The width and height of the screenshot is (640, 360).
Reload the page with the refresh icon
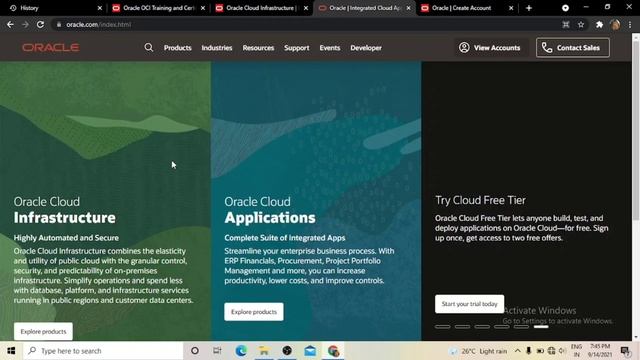pos(40,24)
